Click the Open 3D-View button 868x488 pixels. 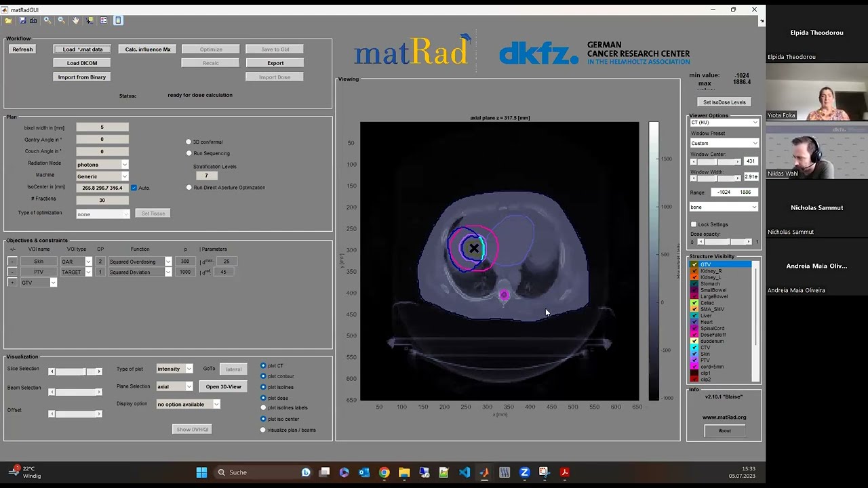[223, 386]
